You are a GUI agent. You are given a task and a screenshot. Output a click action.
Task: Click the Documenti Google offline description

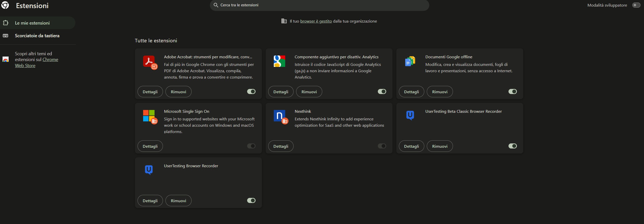[469, 68]
